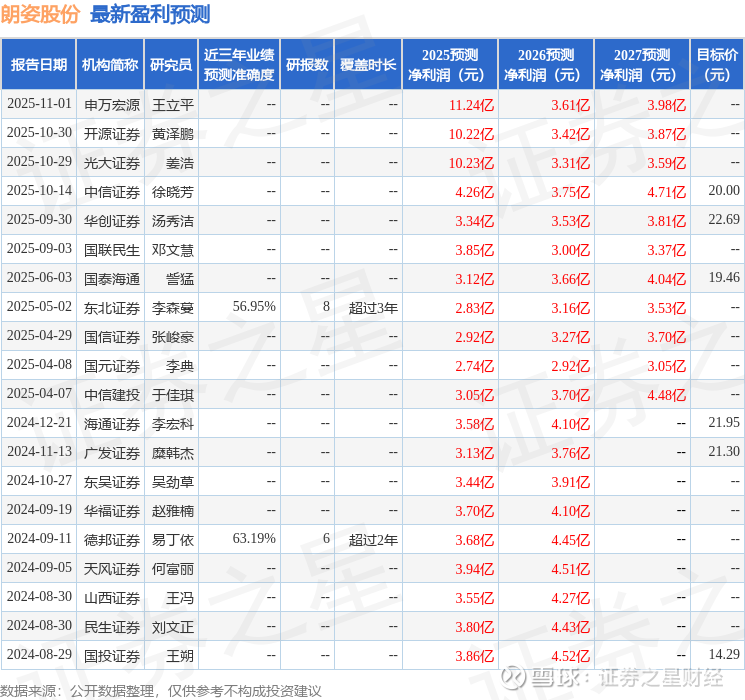Click institution name 天风证券

pyautogui.click(x=112, y=569)
